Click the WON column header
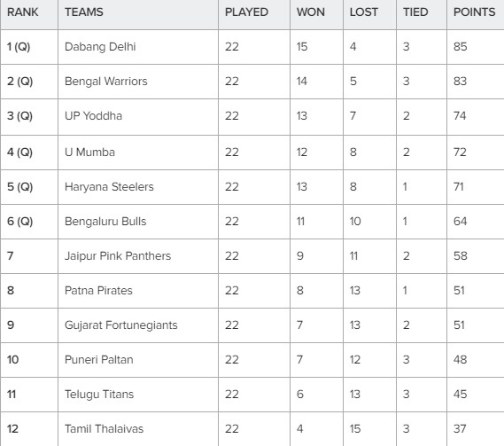This screenshot has width=504, height=446. pos(311,12)
